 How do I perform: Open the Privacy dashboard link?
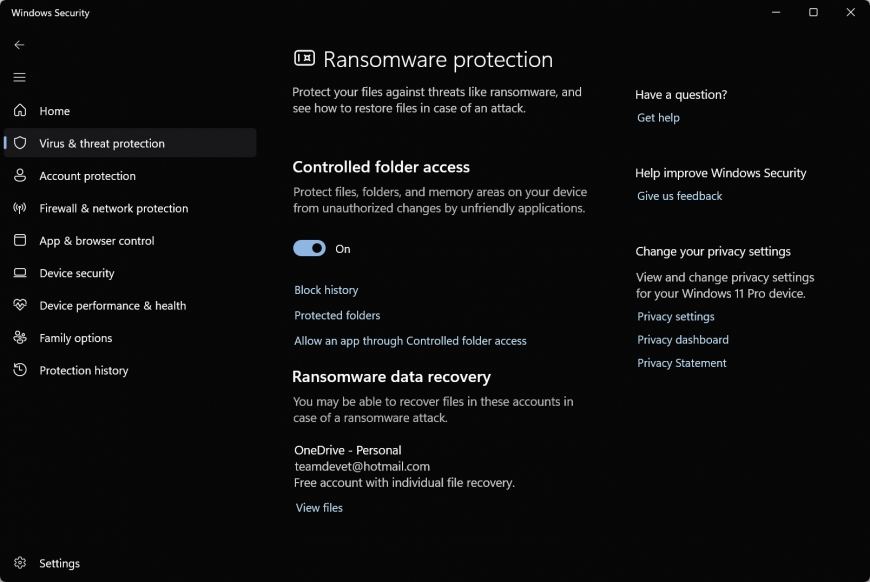tap(682, 340)
